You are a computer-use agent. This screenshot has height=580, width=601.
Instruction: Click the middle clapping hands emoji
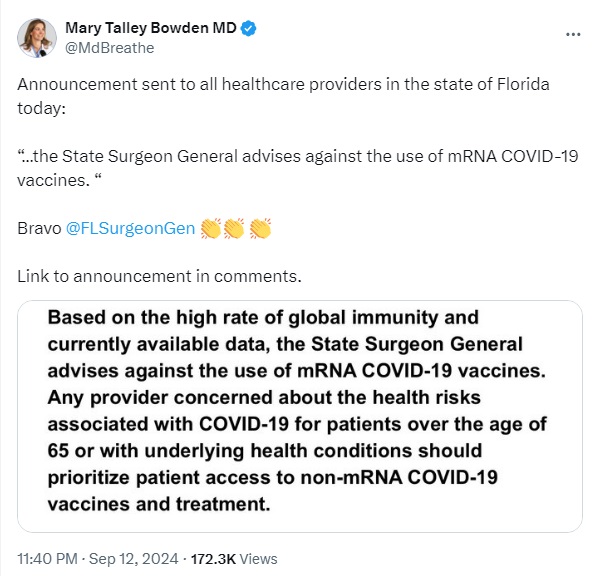(234, 228)
